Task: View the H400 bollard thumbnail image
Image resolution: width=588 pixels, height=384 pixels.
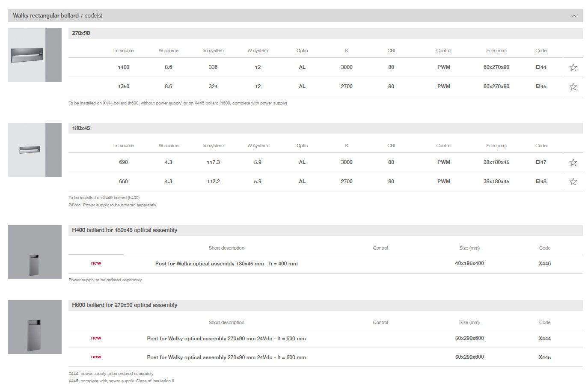Action: 34,252
